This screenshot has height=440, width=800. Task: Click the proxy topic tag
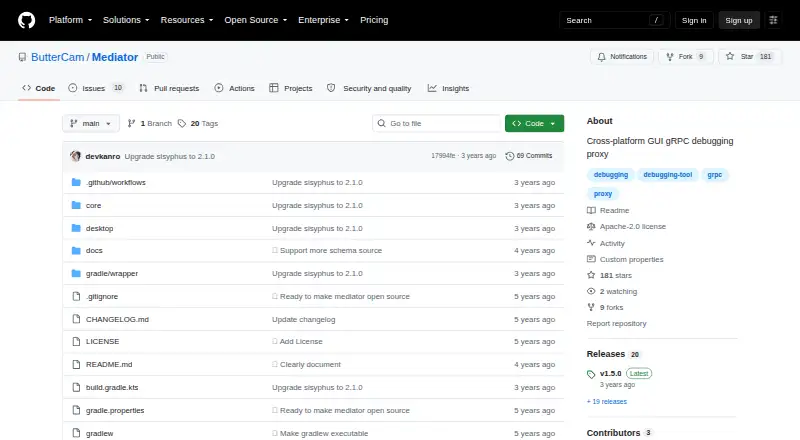603,194
